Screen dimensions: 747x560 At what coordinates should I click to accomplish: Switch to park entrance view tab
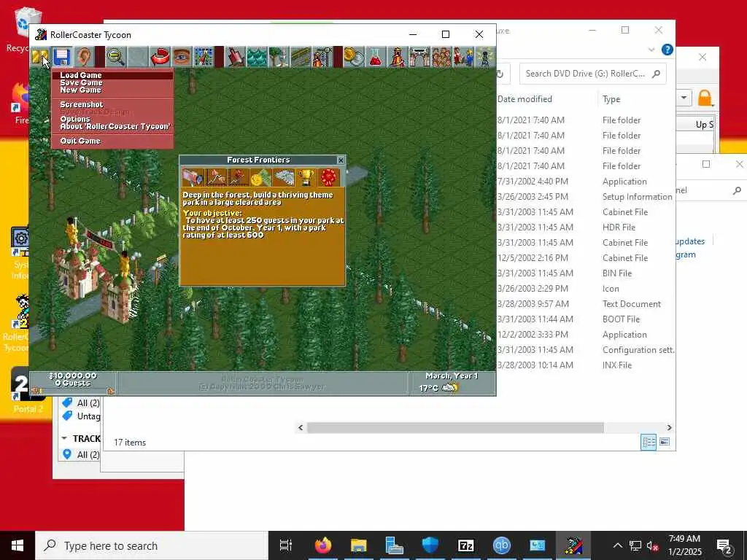pyautogui.click(x=193, y=178)
